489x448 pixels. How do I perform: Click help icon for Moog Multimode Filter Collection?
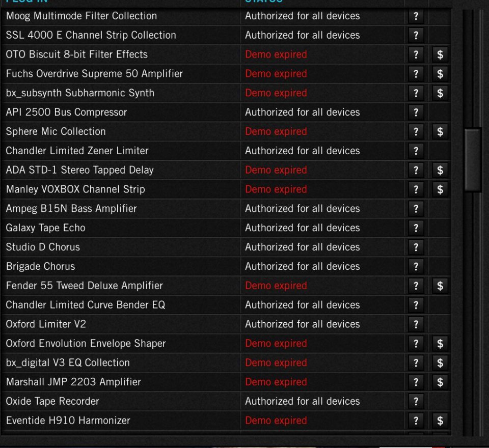point(416,16)
